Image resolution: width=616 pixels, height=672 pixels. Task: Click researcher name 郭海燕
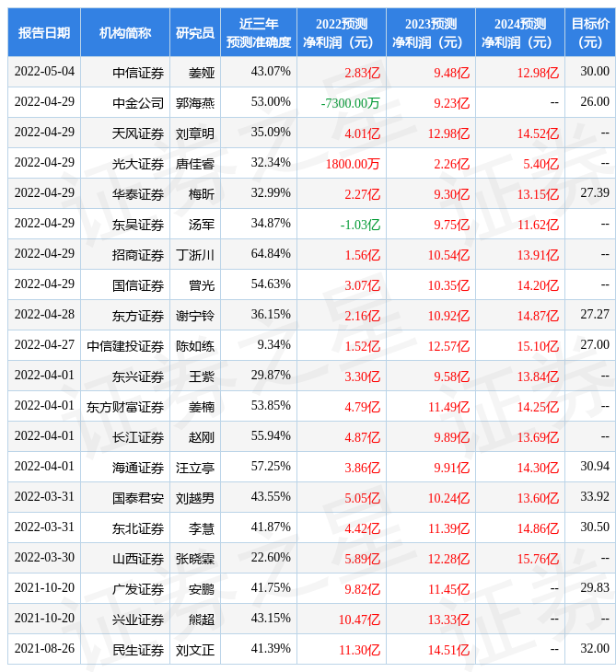(x=195, y=103)
